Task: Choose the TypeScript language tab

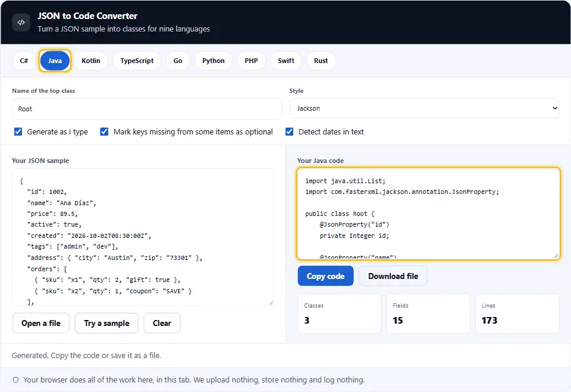Action: pyautogui.click(x=137, y=61)
